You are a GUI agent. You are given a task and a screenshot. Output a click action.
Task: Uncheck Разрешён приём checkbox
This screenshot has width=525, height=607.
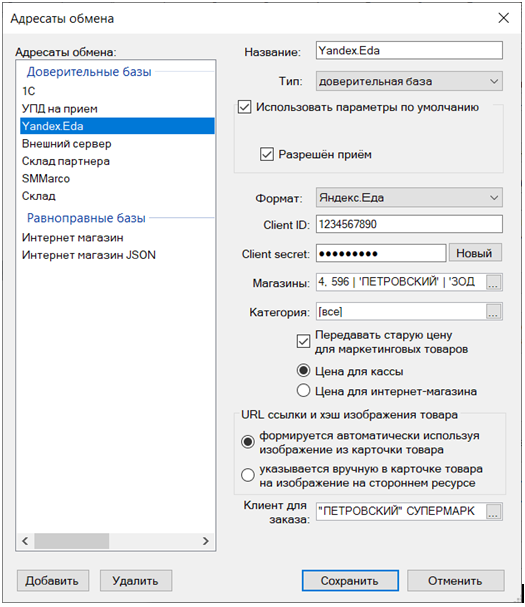[x=267, y=154]
